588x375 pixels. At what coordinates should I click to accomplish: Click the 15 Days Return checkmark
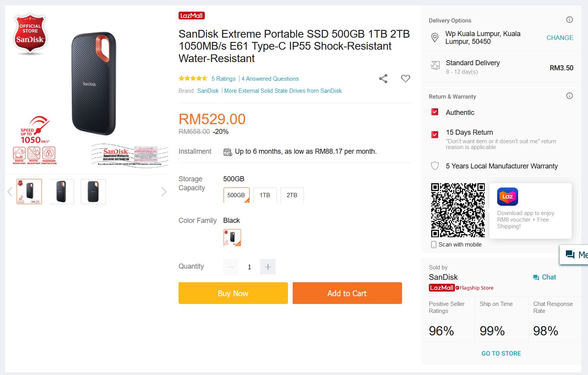(x=435, y=135)
